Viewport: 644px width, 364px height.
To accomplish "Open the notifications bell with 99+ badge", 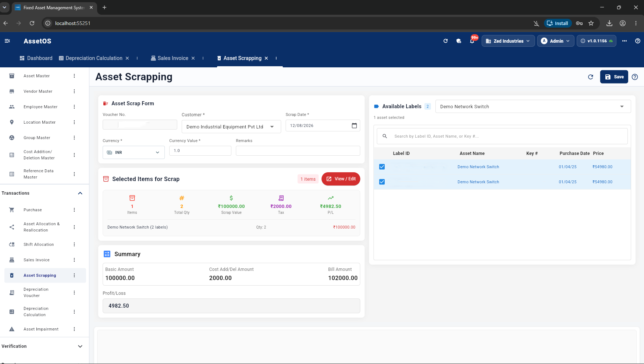I will [472, 41].
